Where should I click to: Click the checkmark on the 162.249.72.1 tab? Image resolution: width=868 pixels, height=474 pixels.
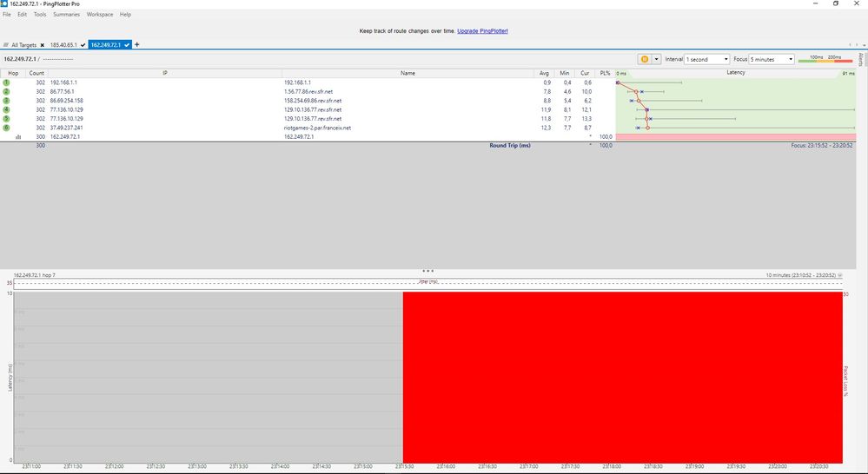127,45
